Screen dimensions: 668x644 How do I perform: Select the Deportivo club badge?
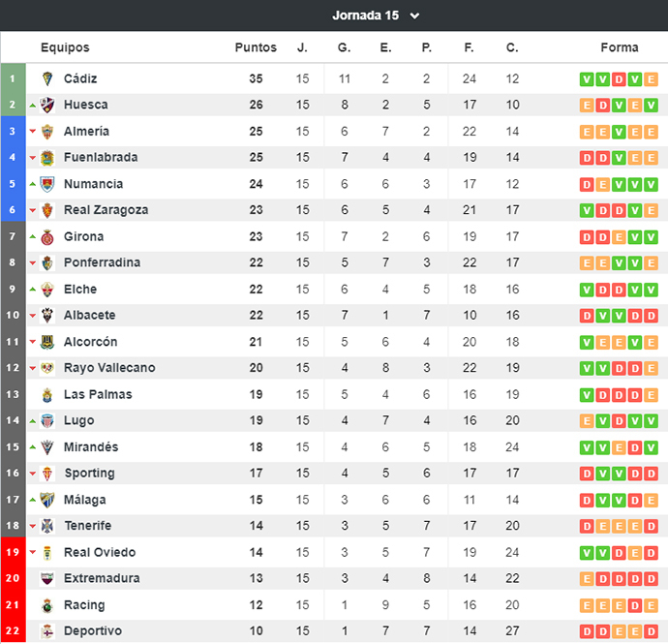[47, 631]
